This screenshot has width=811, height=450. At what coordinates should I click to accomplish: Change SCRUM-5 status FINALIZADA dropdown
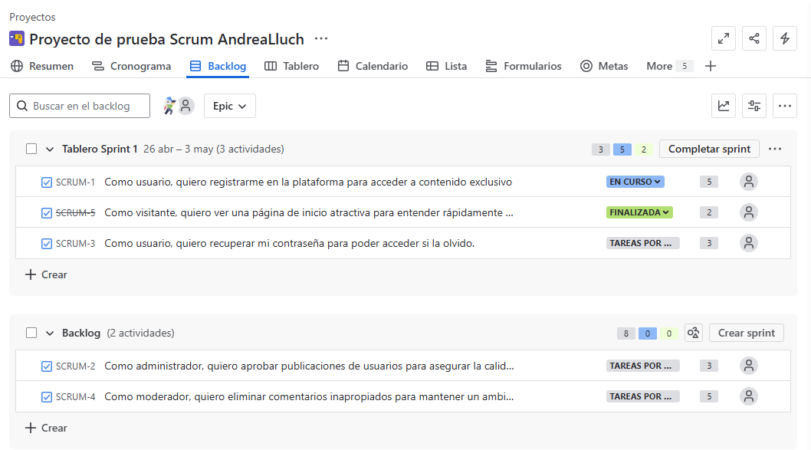tap(639, 212)
